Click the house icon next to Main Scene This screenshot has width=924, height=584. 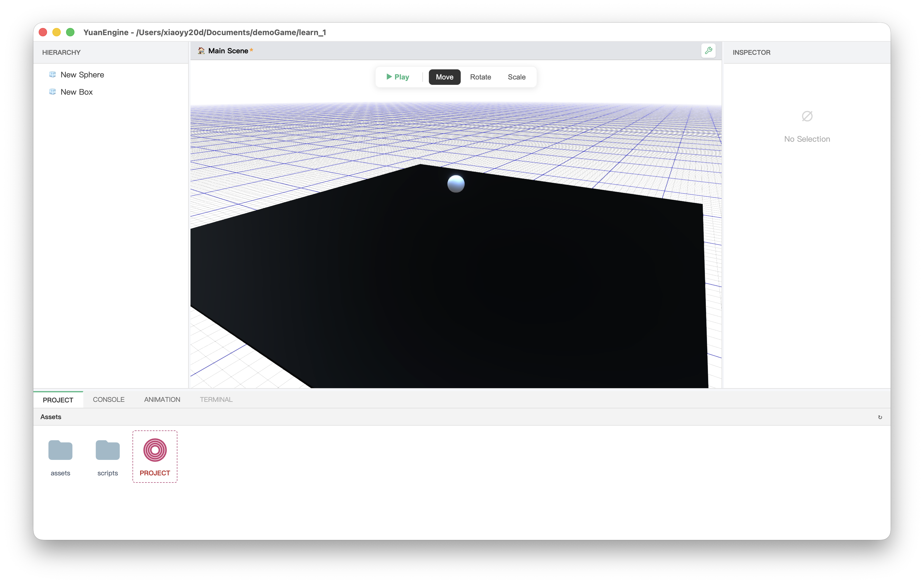click(201, 51)
